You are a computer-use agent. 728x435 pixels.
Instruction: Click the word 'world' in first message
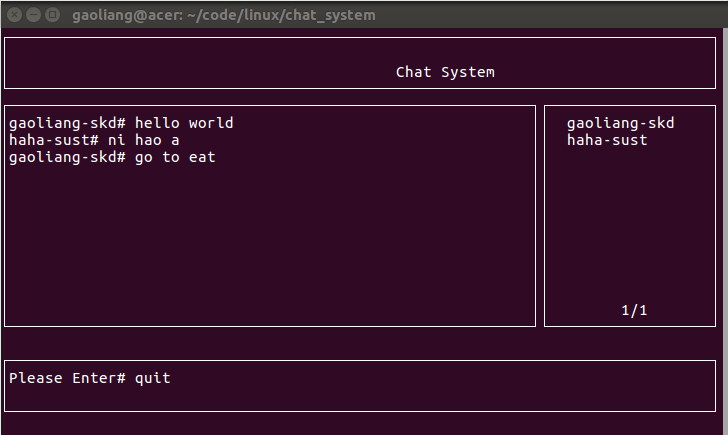click(211, 123)
